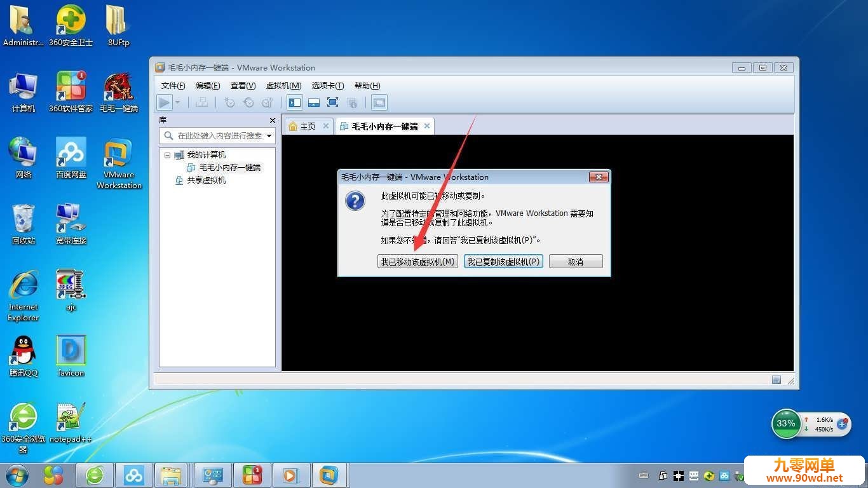This screenshot has width=868, height=488.
Task: Open the 编辑(E) menu
Action: point(208,86)
